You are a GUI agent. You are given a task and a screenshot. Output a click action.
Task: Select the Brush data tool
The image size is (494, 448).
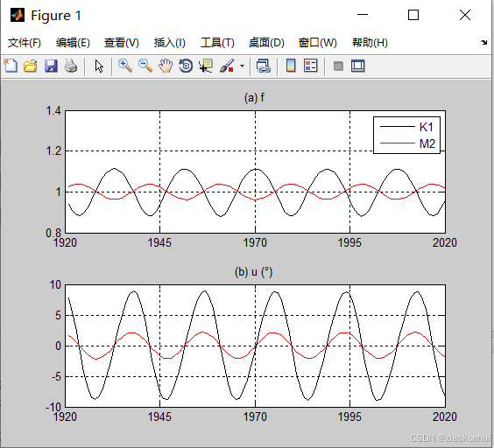pos(227,66)
